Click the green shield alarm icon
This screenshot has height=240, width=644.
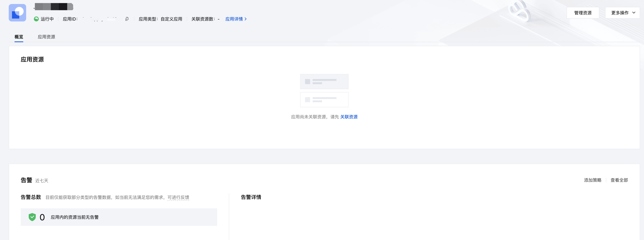coord(32,217)
